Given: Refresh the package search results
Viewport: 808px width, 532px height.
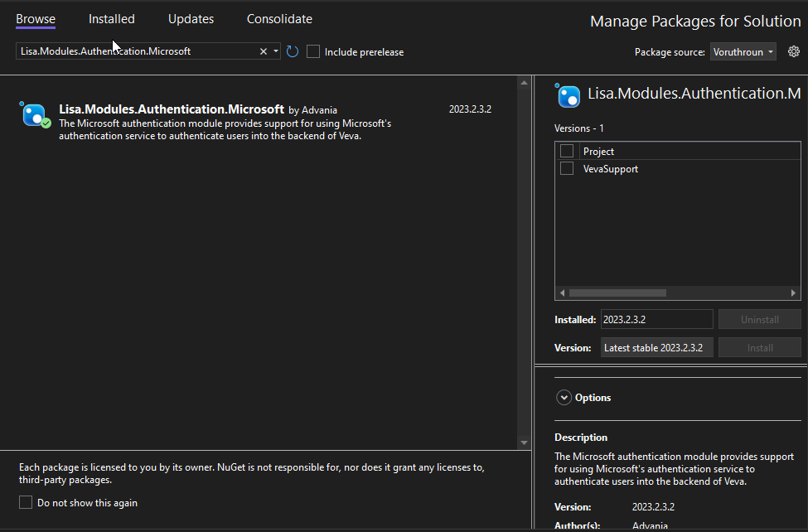Looking at the screenshot, I should click(293, 51).
